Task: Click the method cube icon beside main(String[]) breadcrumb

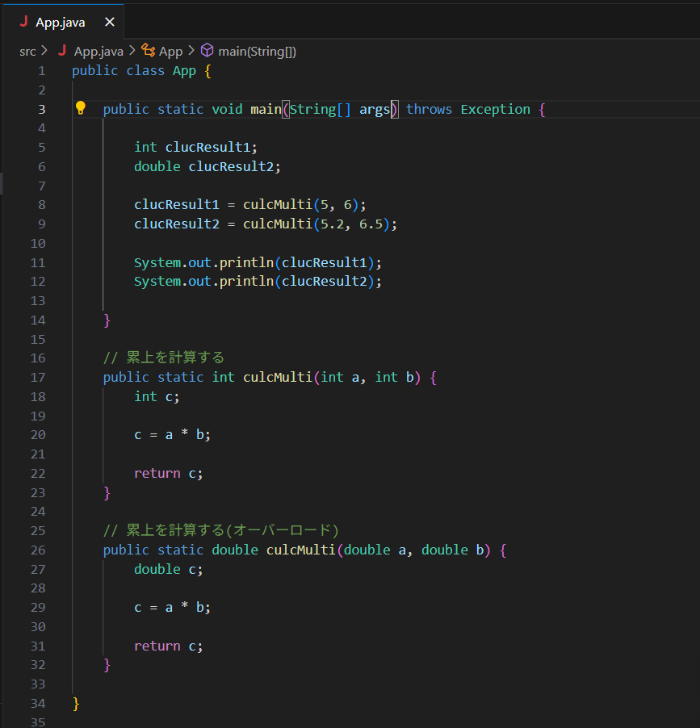Action: (x=207, y=51)
